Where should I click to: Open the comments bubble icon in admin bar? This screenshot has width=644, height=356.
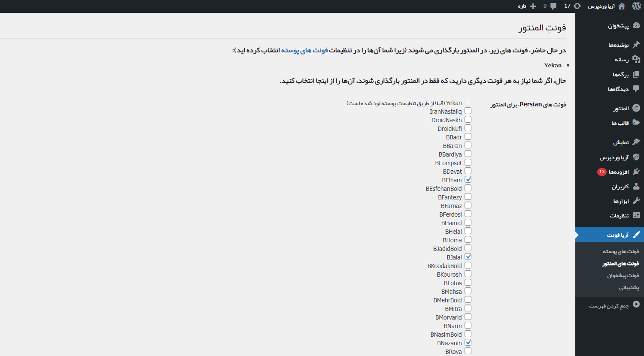553,6
